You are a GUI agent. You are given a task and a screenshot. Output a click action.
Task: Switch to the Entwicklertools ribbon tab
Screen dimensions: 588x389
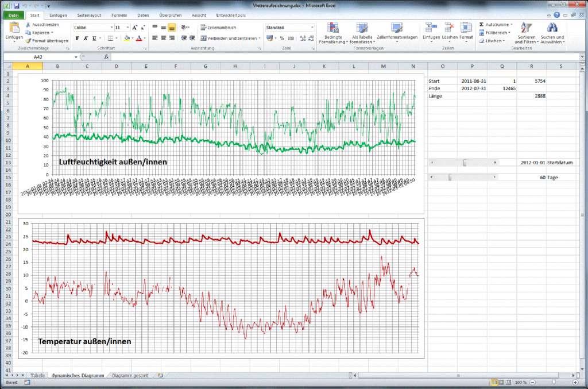click(231, 16)
